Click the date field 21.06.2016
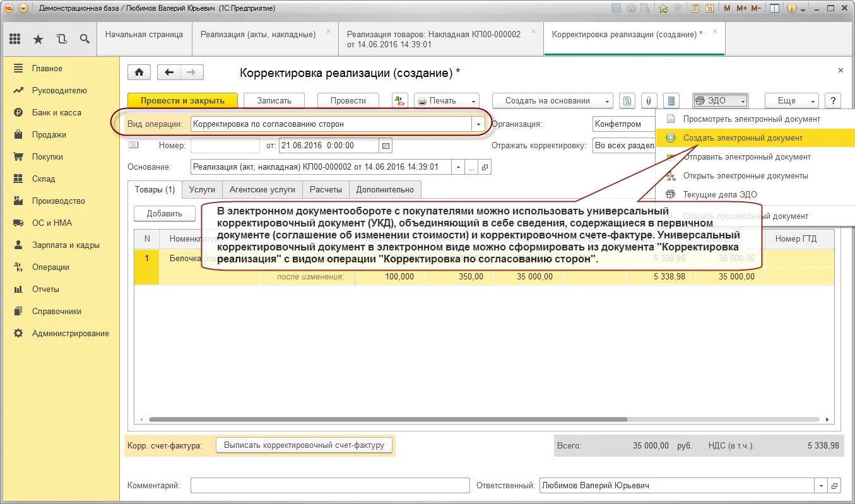Viewport: 855px width, 504px height. [x=329, y=146]
